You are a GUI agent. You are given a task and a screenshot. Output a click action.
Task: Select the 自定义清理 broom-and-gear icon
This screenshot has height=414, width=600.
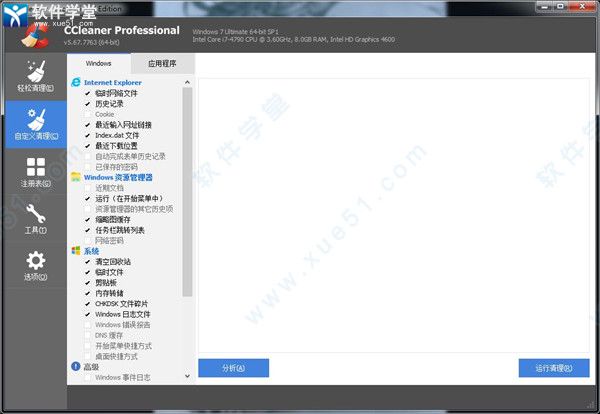coord(36,119)
